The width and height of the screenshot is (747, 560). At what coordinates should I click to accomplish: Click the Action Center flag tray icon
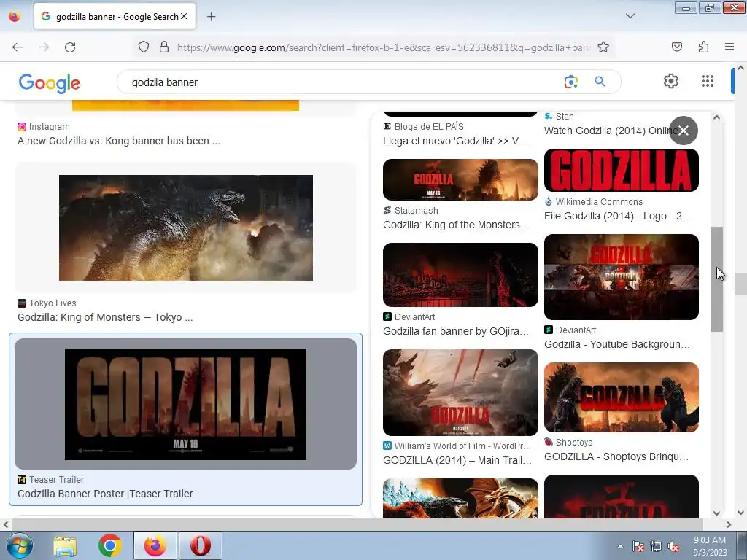point(638,547)
